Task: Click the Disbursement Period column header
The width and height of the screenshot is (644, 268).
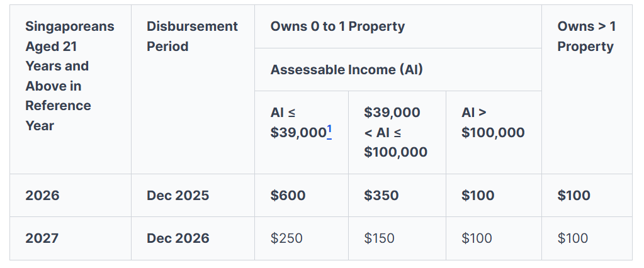Action: coord(192,36)
